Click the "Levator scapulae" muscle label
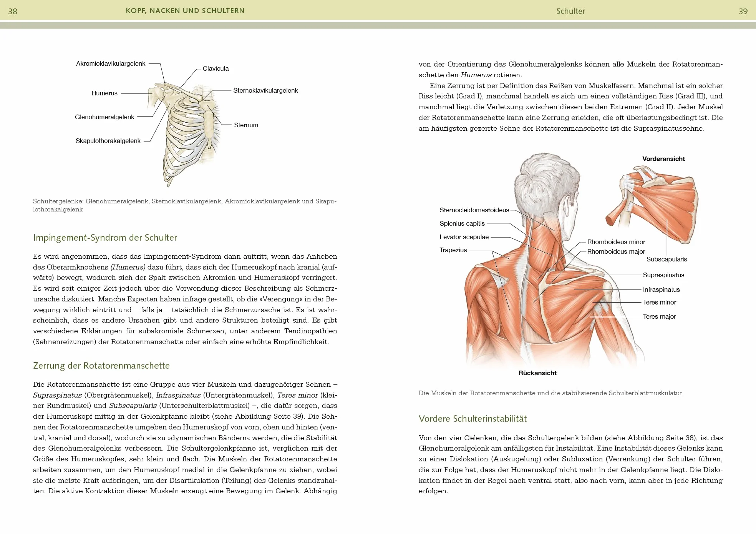This screenshot has height=534, width=756. tap(464, 237)
